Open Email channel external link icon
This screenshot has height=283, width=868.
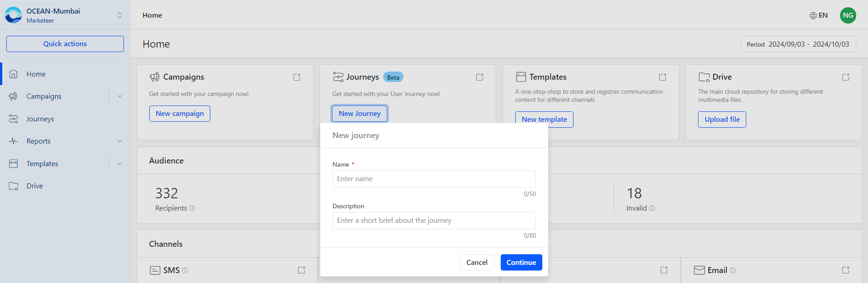coord(845,270)
